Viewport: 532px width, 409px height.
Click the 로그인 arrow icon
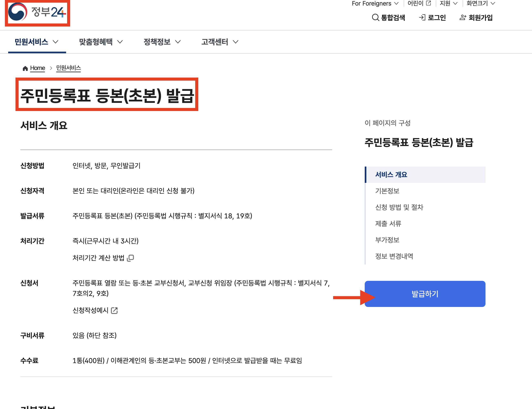[422, 18]
